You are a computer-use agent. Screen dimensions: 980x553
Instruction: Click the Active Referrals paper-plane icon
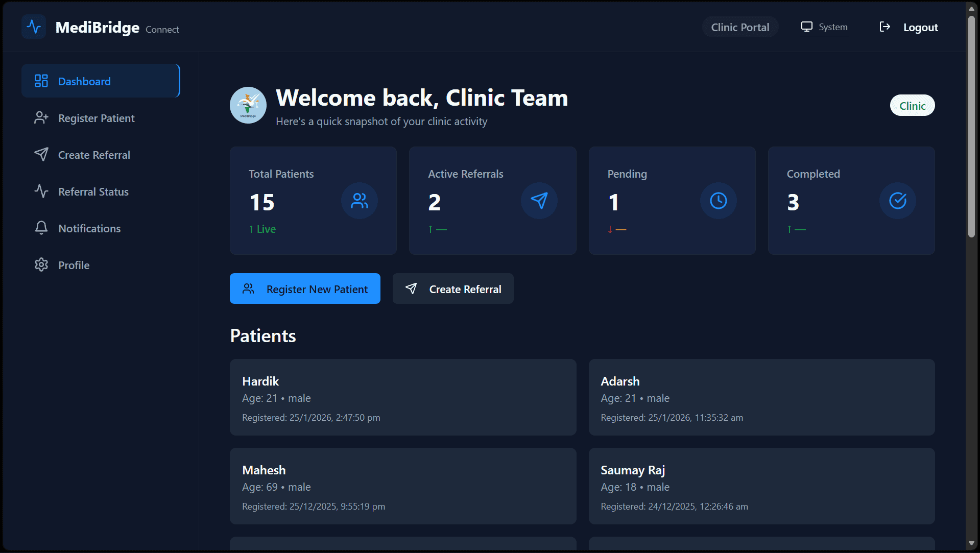(539, 201)
